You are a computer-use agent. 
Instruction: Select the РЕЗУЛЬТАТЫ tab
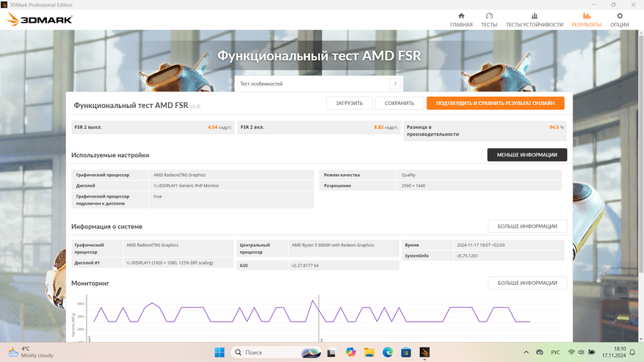tap(586, 20)
